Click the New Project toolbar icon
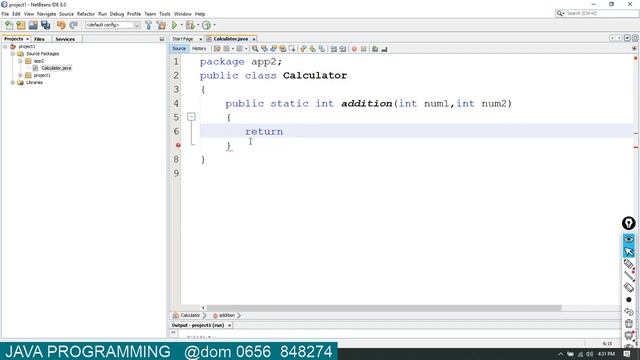640x360 pixels. [21, 25]
